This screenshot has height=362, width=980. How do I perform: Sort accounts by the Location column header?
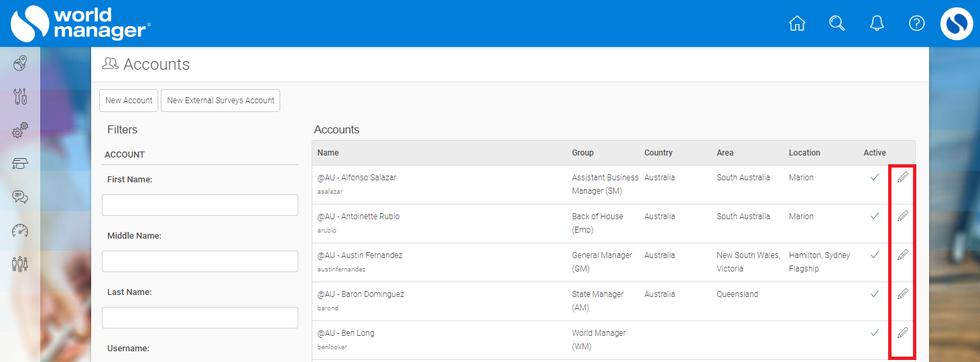[804, 153]
